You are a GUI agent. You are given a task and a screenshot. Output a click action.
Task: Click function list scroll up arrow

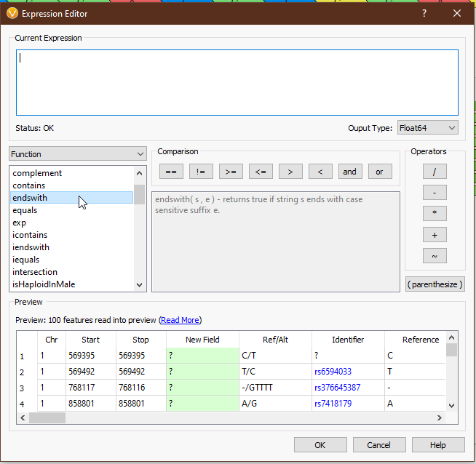(139, 173)
